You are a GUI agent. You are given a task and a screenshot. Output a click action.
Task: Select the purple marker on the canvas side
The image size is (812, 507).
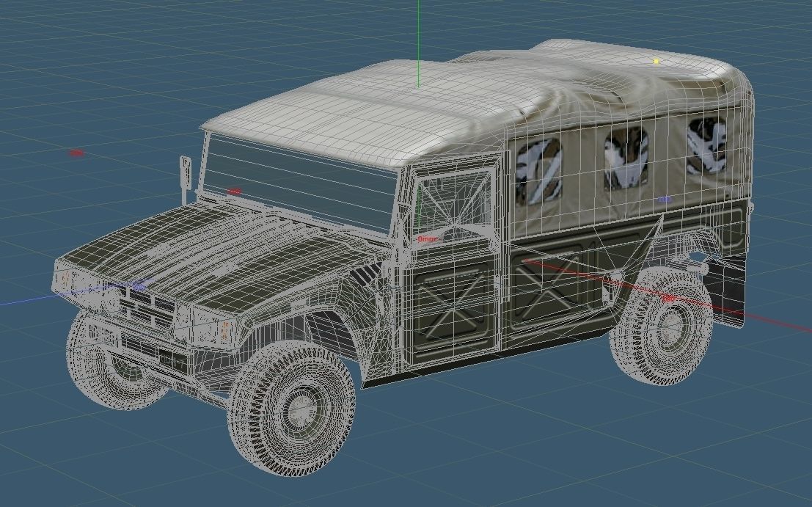(665, 199)
